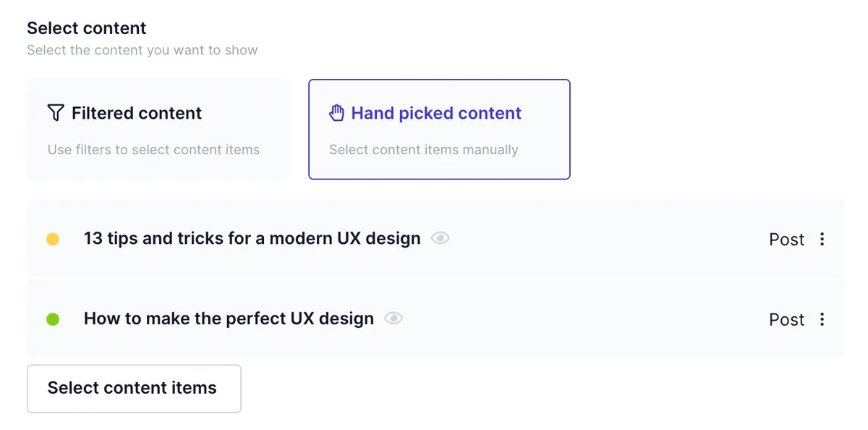The height and width of the screenshot is (430, 868).
Task: Click the empty space in the 13 tips row
Action: coord(608,239)
